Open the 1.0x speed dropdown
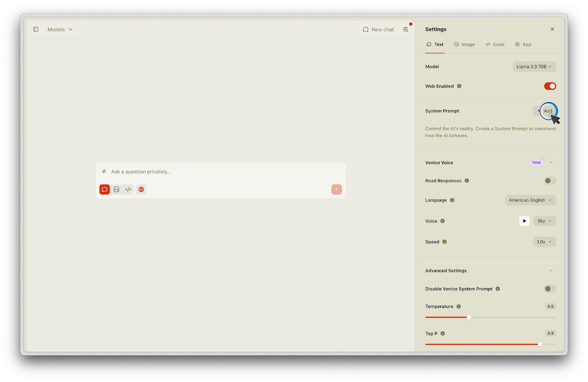Screen dimensions: 588x382 click(x=544, y=242)
